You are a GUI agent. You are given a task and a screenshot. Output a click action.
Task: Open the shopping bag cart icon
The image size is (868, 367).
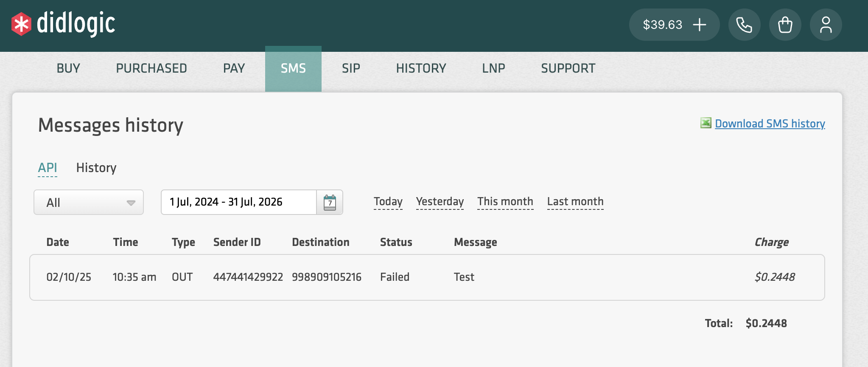785,25
